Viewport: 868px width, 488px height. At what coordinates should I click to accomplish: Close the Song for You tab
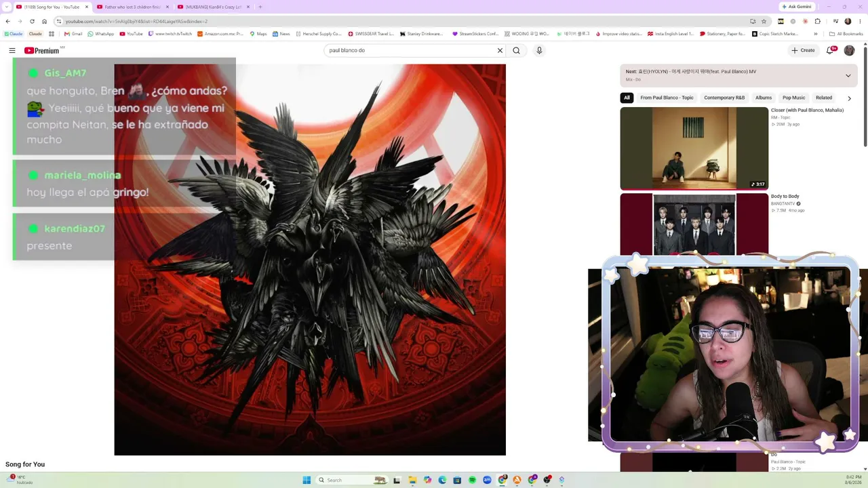pyautogui.click(x=87, y=7)
